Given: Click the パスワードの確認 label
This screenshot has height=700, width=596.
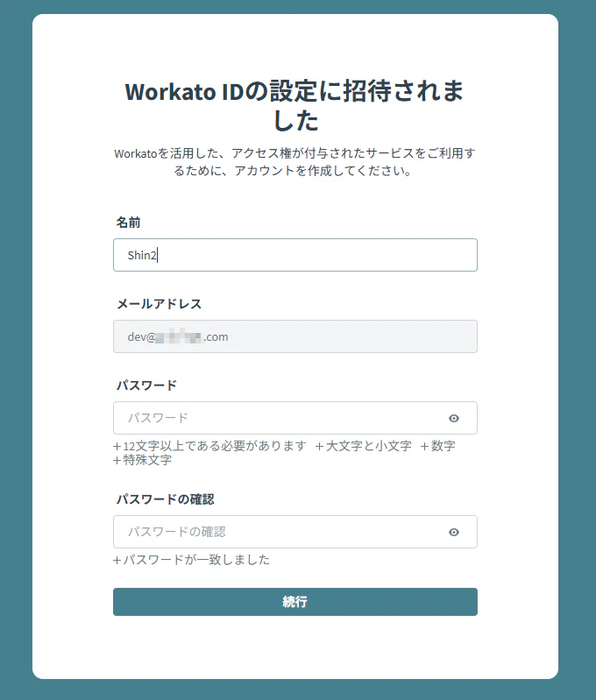Looking at the screenshot, I should pyautogui.click(x=166, y=499).
